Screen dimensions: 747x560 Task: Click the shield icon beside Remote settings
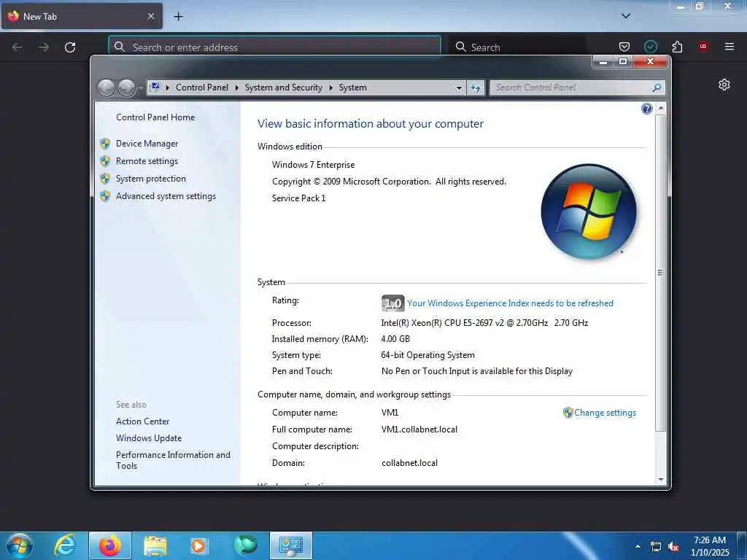[x=105, y=161]
